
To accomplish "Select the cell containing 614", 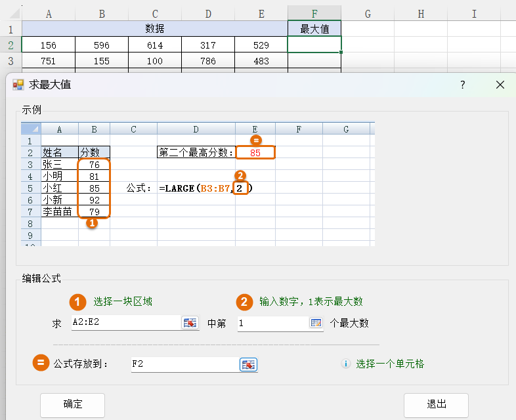I will click(154, 45).
